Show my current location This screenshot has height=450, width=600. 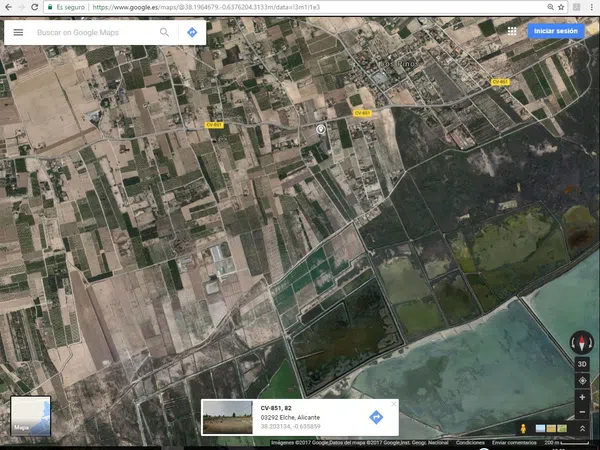(x=582, y=380)
